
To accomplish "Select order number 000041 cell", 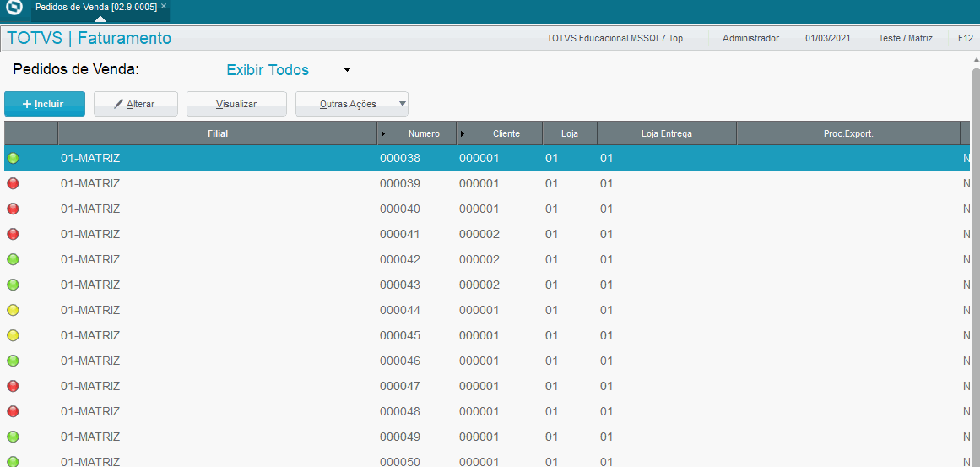I will point(400,235).
